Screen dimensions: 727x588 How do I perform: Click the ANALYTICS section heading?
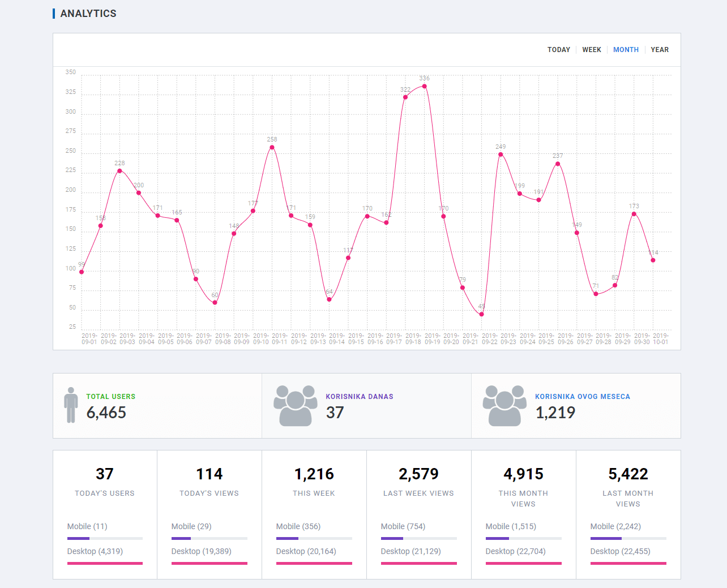click(x=88, y=14)
